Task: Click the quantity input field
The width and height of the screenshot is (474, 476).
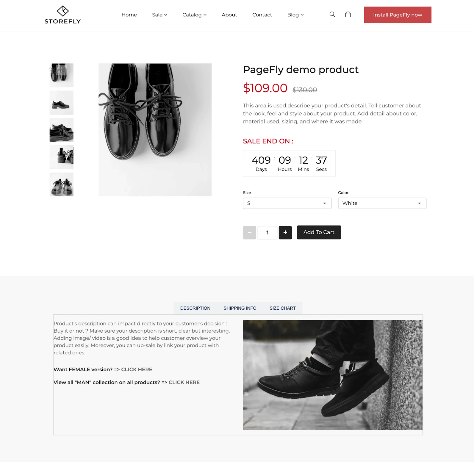Action: click(x=267, y=232)
